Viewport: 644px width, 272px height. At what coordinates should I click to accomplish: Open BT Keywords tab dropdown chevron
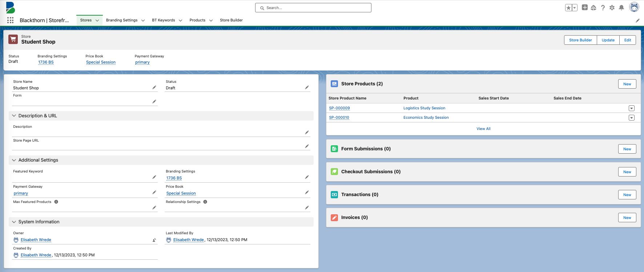[180, 21]
